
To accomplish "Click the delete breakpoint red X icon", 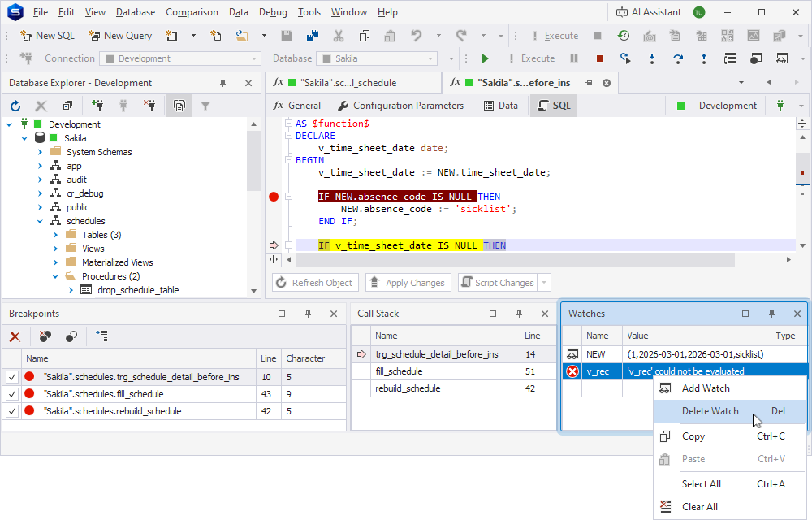I will [15, 336].
